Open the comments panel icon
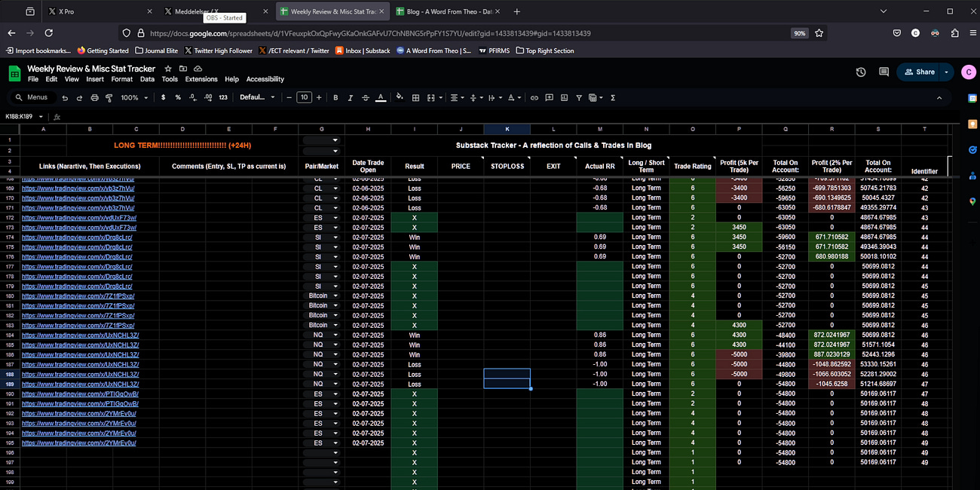The height and width of the screenshot is (490, 980). (x=884, y=72)
